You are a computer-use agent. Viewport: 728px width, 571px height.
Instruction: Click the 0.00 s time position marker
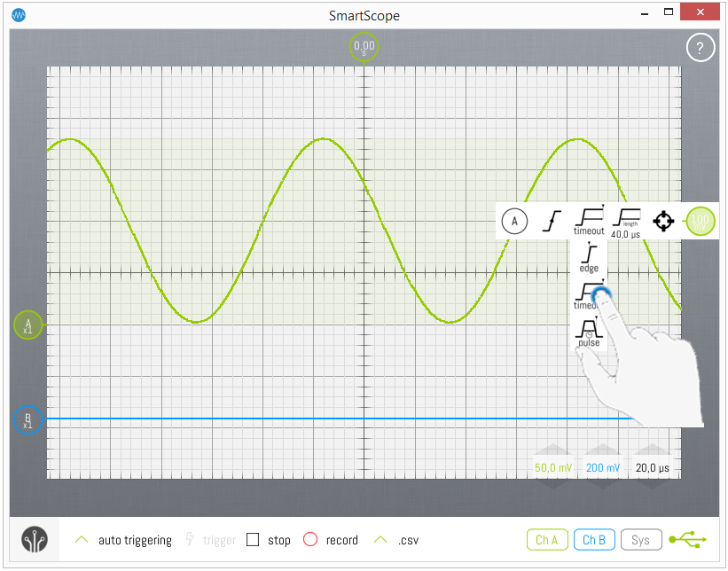364,47
